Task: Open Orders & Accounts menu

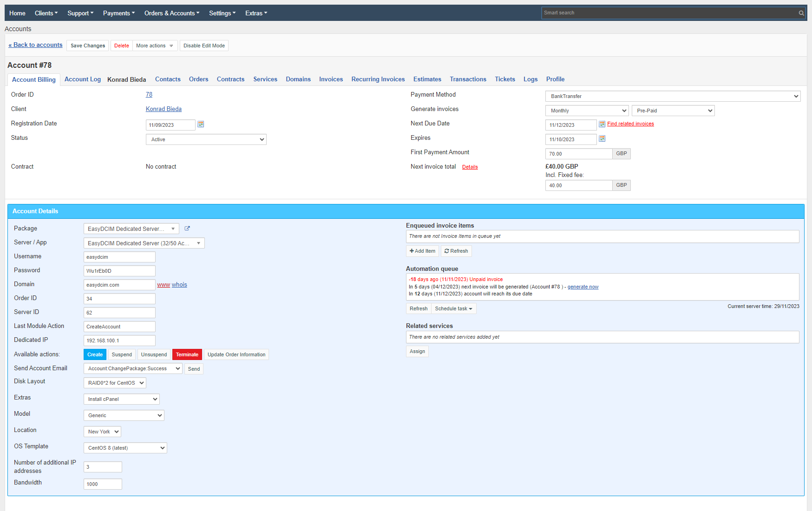Action: (172, 13)
